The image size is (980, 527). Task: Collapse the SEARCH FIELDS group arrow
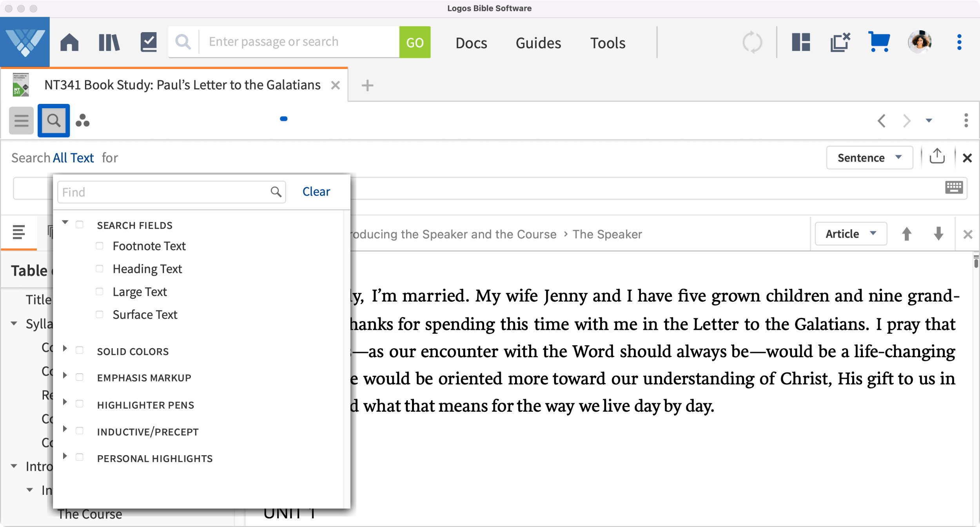point(65,222)
